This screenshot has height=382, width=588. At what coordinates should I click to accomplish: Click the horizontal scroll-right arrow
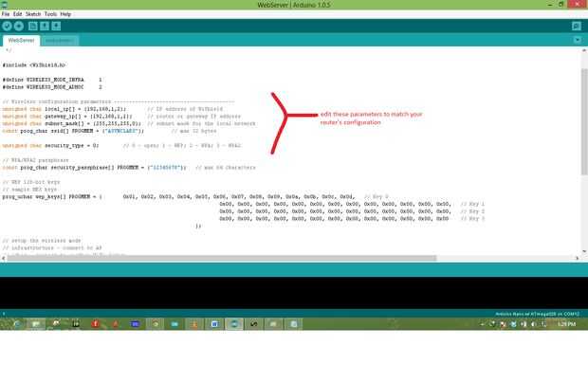(x=578, y=258)
